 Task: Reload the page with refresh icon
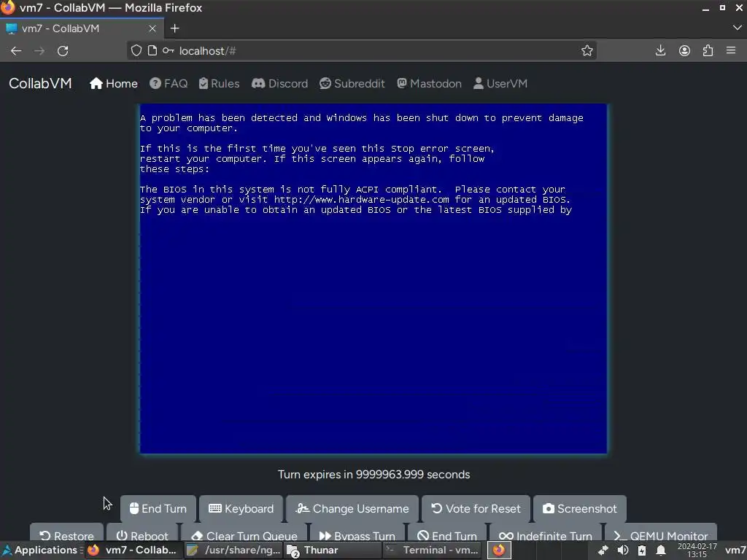63,51
